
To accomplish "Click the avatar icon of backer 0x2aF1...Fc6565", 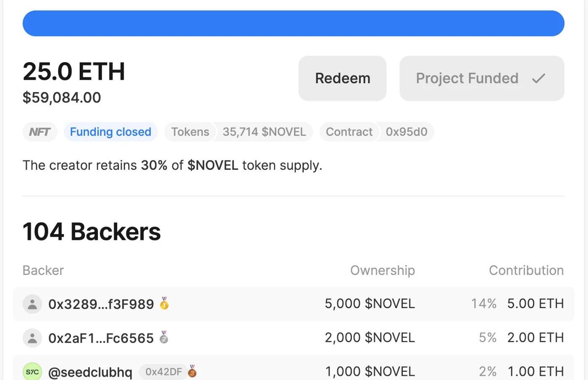I will pyautogui.click(x=32, y=338).
